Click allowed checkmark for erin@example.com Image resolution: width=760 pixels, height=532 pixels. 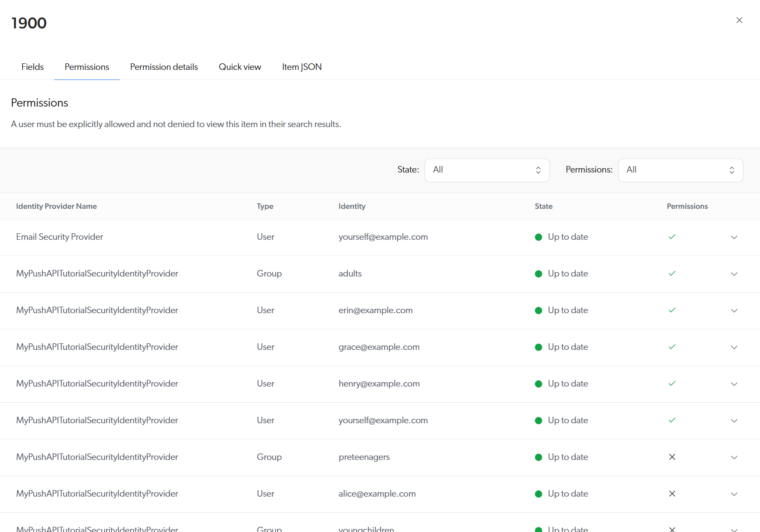pyautogui.click(x=672, y=310)
